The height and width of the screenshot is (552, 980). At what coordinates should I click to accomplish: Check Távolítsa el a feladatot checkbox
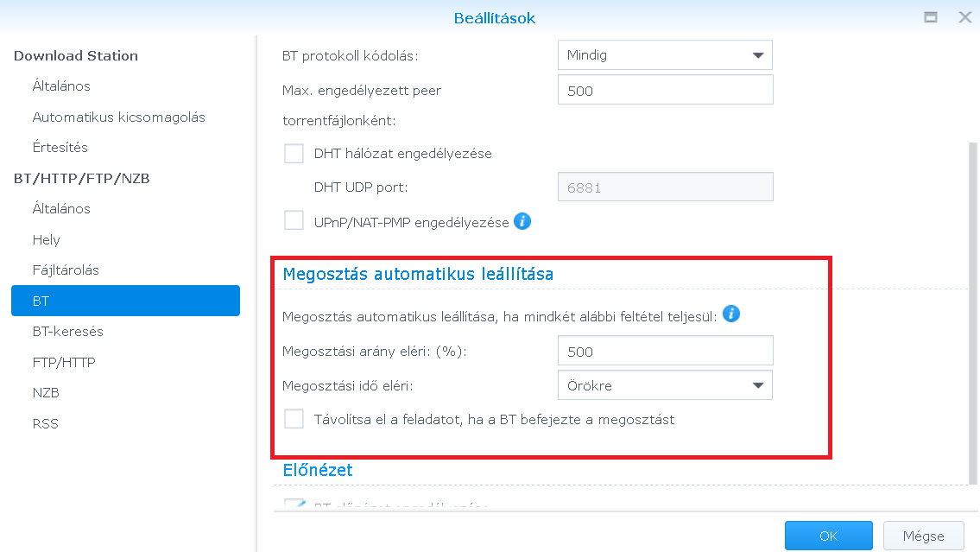pyautogui.click(x=294, y=419)
